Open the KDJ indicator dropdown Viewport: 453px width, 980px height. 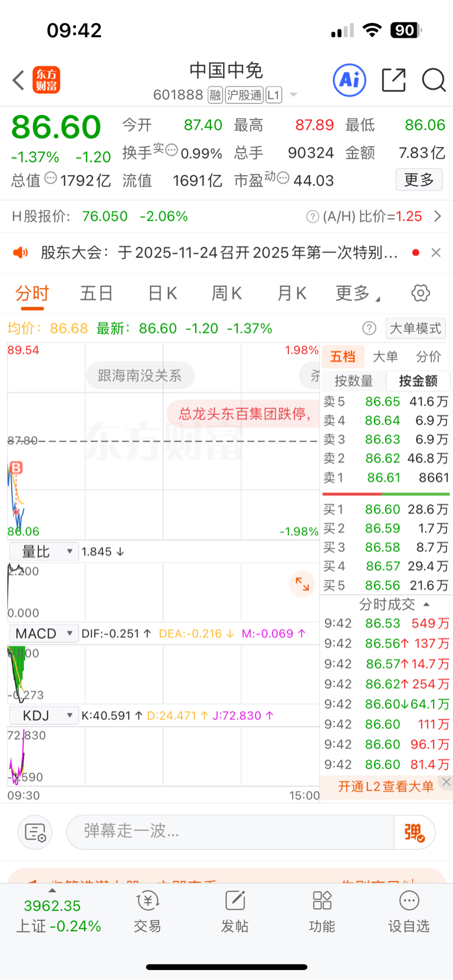[x=44, y=715]
